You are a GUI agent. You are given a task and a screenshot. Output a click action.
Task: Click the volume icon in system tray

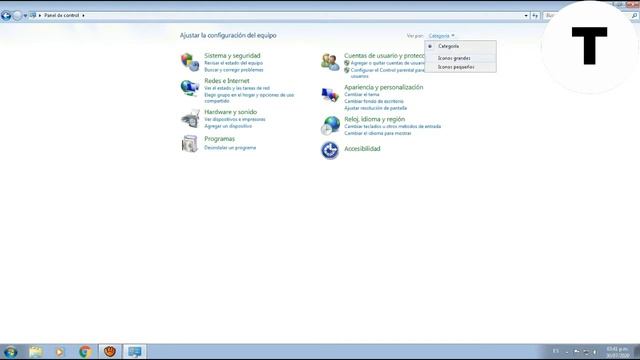tap(595, 351)
